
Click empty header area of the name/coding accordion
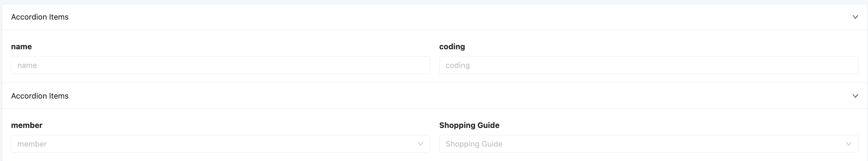(x=438, y=17)
